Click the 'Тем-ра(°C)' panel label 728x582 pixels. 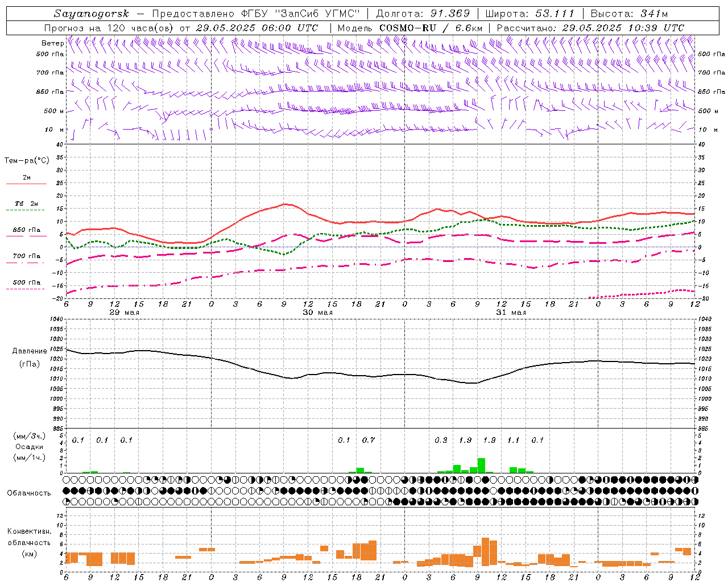click(27, 161)
